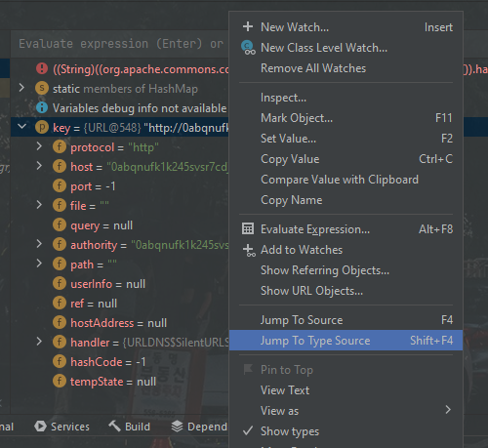Select Jump To Type Source menu item
The image size is (488, 448).
click(346, 341)
